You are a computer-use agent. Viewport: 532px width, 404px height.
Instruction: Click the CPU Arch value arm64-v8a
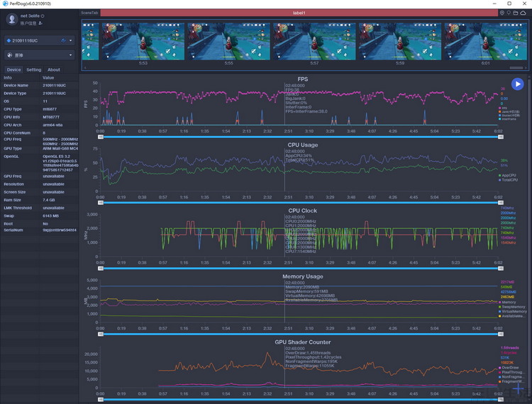click(x=52, y=125)
